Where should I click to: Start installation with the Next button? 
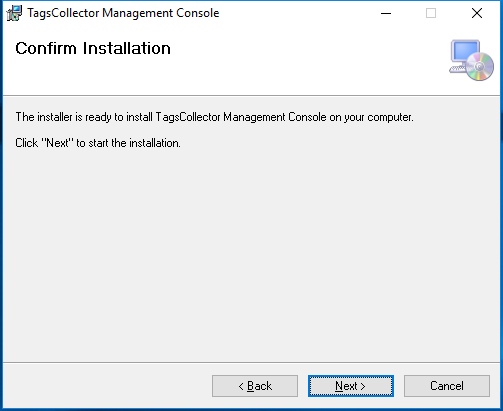[351, 386]
